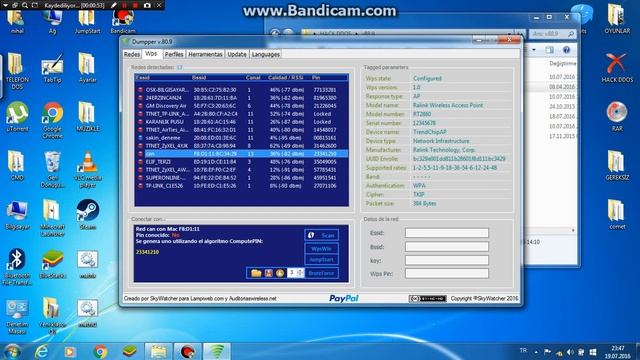Viewport: 640px width, 360px height.
Task: Open the HACK DDOS desktop shortcut
Action: [x=617, y=68]
